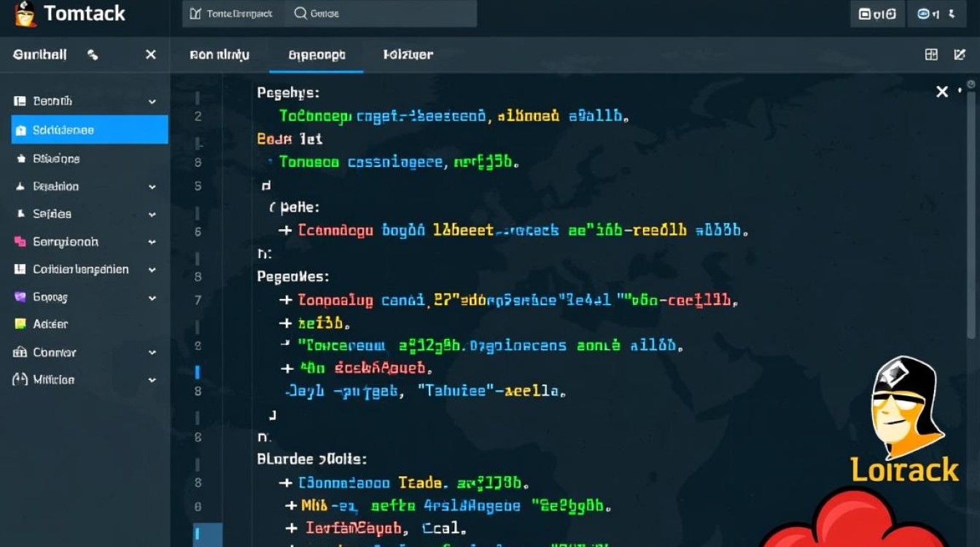The width and height of the screenshot is (980, 547).
Task: Click the small icon beside sidebar panel title
Action: tap(93, 55)
